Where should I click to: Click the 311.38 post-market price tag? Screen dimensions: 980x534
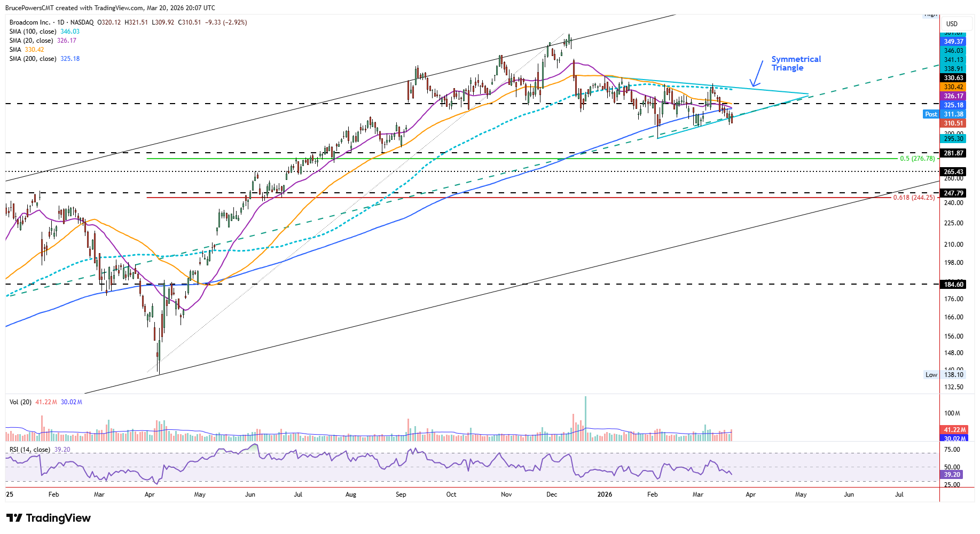(954, 114)
